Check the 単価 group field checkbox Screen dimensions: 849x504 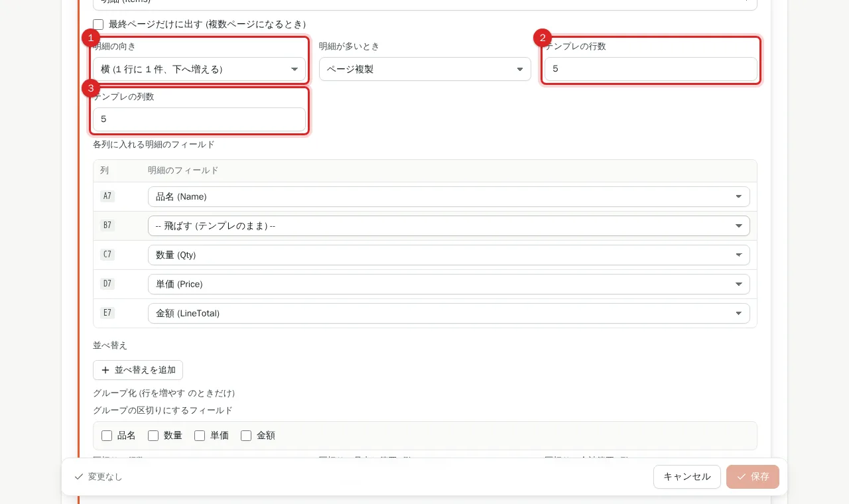pyautogui.click(x=200, y=436)
